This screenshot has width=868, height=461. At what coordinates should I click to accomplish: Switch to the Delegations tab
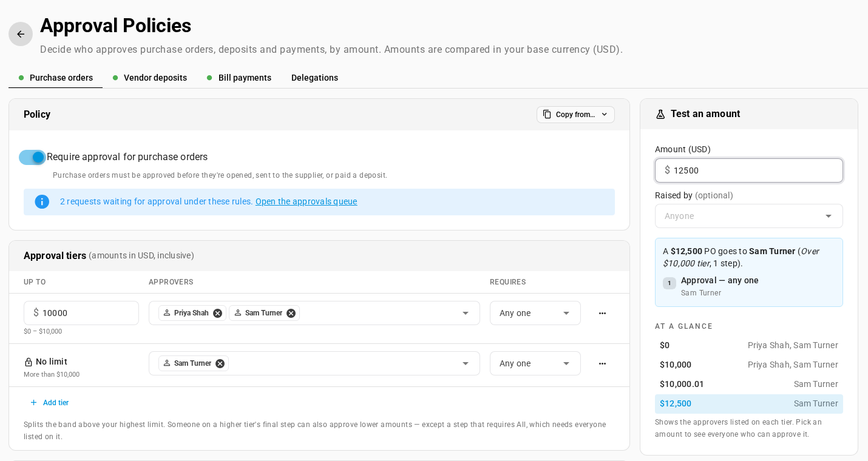pyautogui.click(x=314, y=78)
